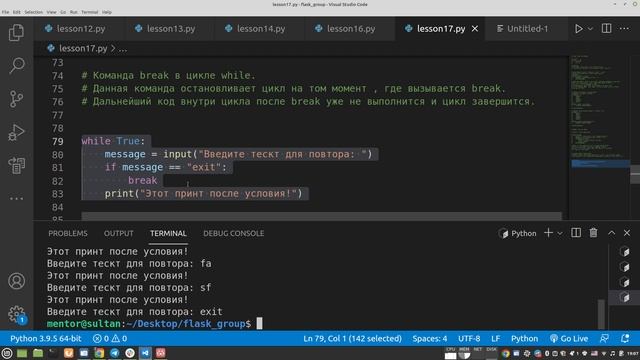Click Ln 79, Col 1 position indicator
640x360 pixels.
pos(352,338)
